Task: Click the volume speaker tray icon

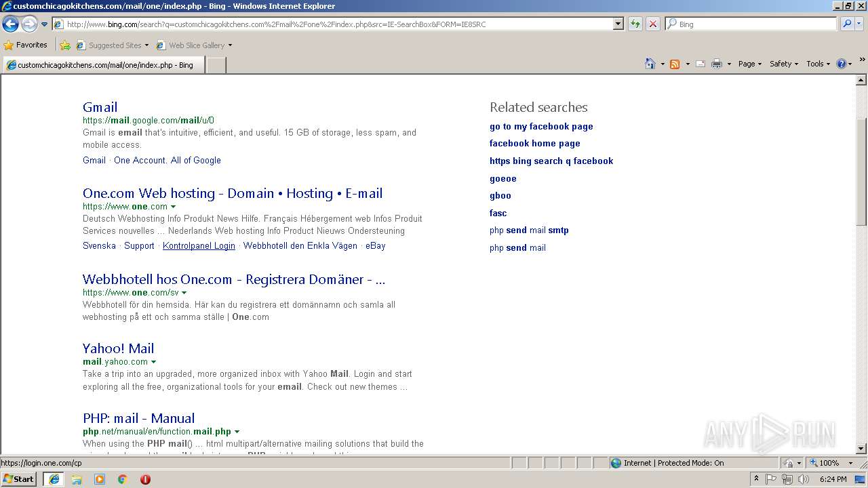Action: tap(803, 479)
